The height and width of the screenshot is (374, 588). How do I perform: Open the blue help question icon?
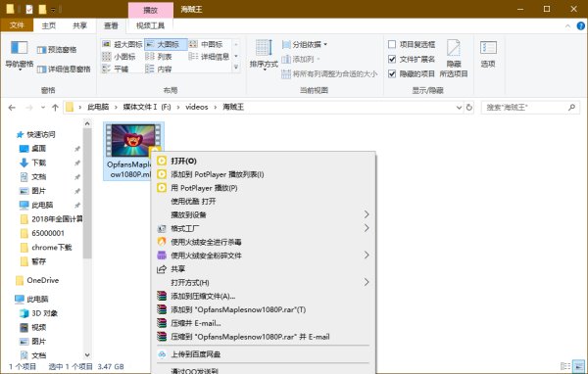[x=580, y=25]
